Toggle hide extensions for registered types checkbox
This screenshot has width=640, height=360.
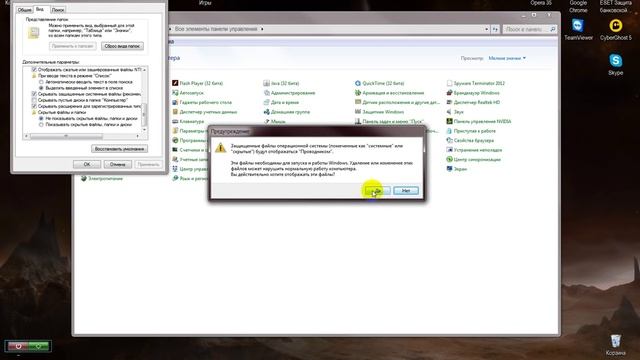(34, 106)
